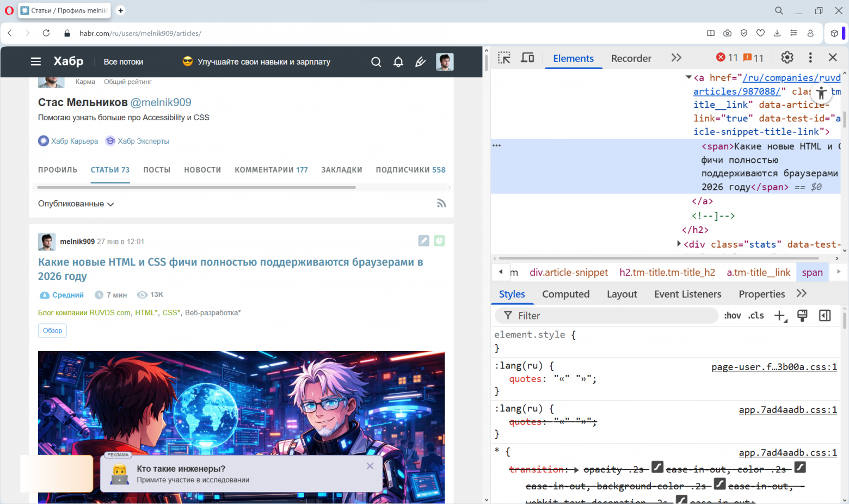Switch to the Computed styles tab

tap(565, 294)
